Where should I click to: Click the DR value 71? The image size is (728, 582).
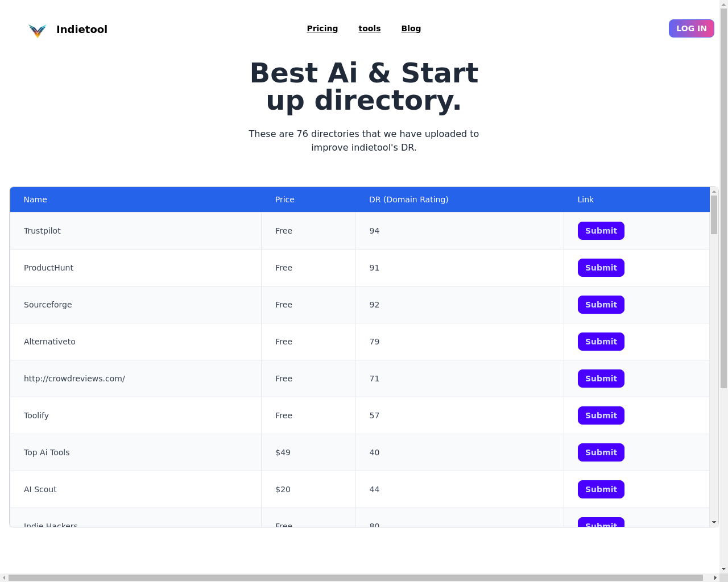(x=374, y=379)
